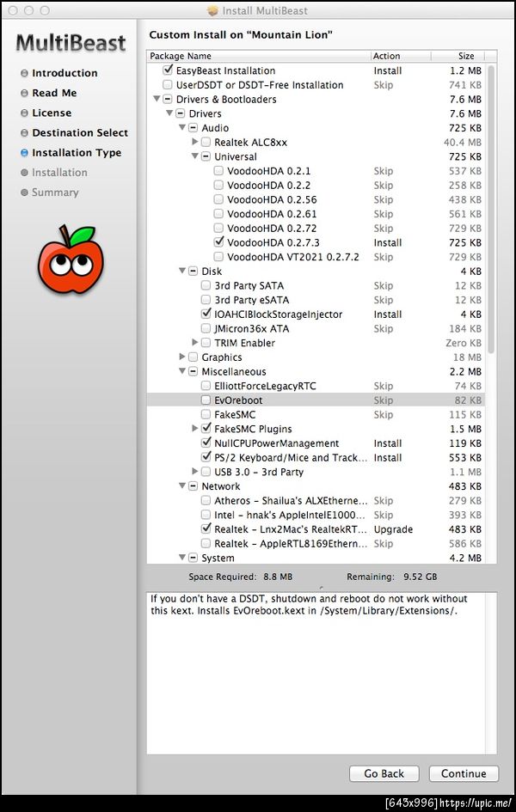Expand TRIM Enabler disclosure triangle

click(195, 342)
